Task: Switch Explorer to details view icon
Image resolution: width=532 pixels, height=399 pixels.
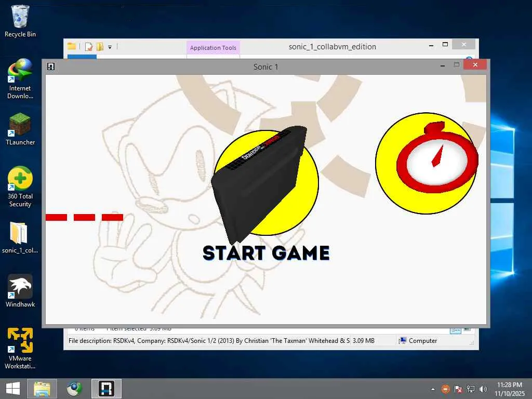Action: 455,330
